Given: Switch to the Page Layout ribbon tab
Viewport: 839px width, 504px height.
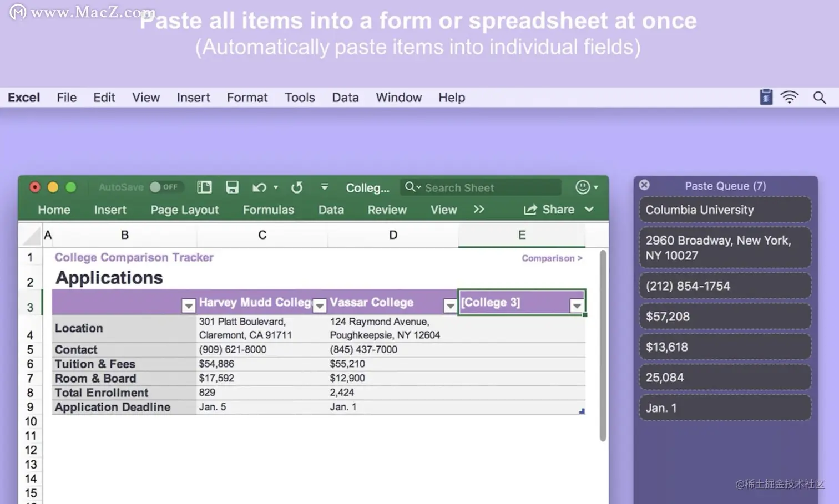Looking at the screenshot, I should click(185, 210).
